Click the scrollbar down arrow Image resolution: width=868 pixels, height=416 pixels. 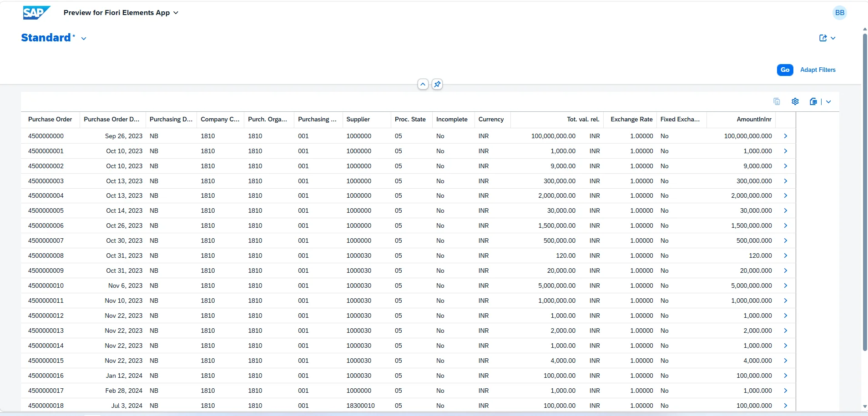[865, 406]
